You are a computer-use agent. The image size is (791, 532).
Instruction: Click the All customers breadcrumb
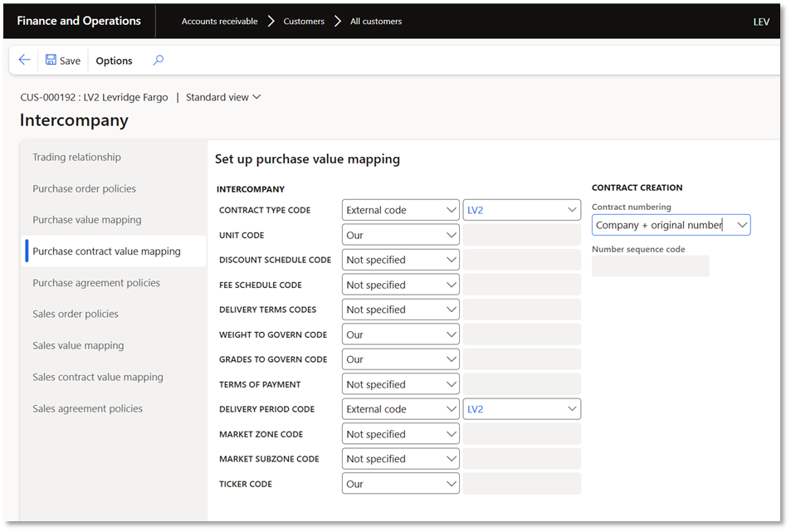(x=375, y=22)
